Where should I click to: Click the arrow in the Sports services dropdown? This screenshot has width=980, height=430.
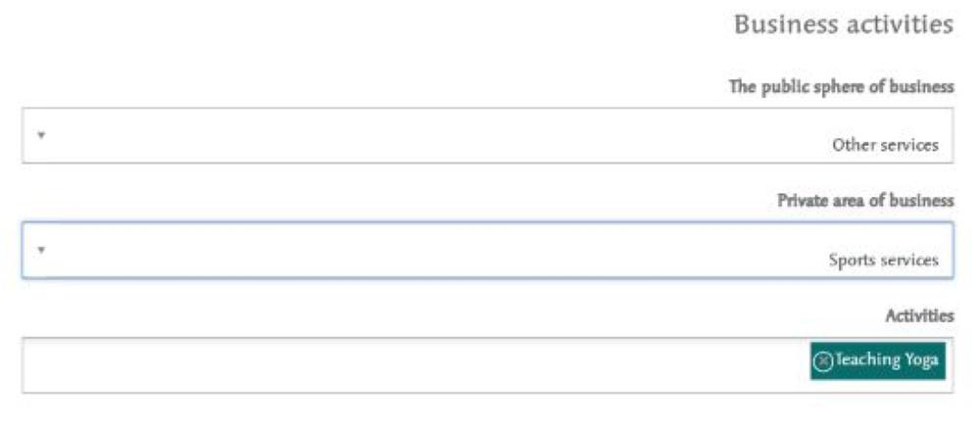[41, 250]
